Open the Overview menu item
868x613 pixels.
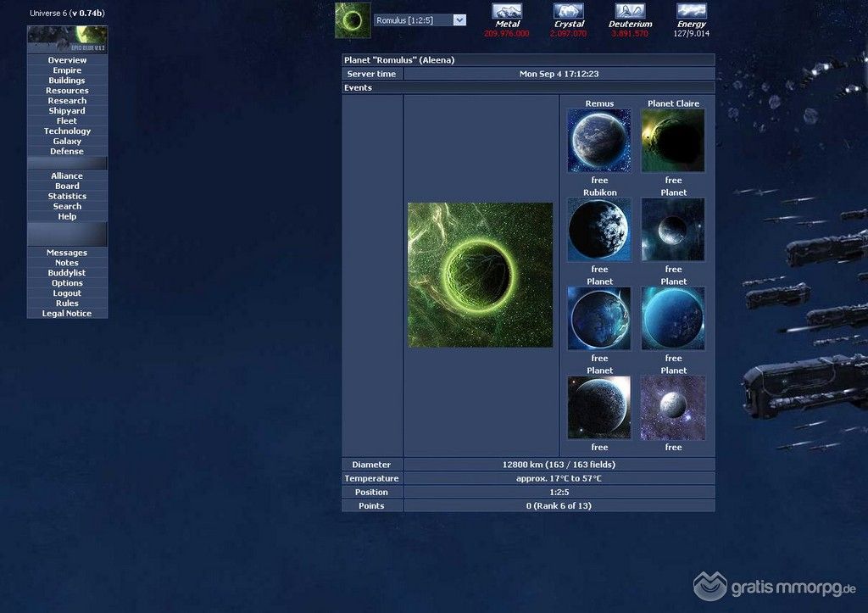click(x=67, y=60)
